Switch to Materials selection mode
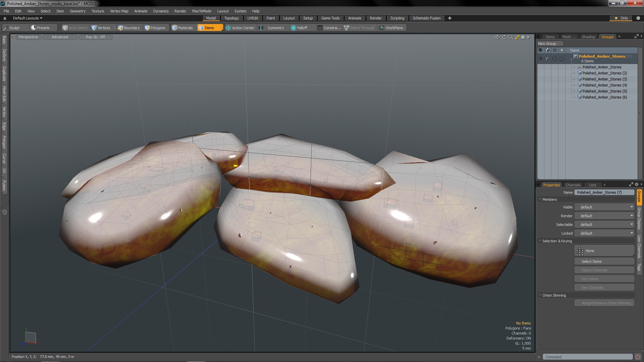Screen dimensions: 644x362 182,28
